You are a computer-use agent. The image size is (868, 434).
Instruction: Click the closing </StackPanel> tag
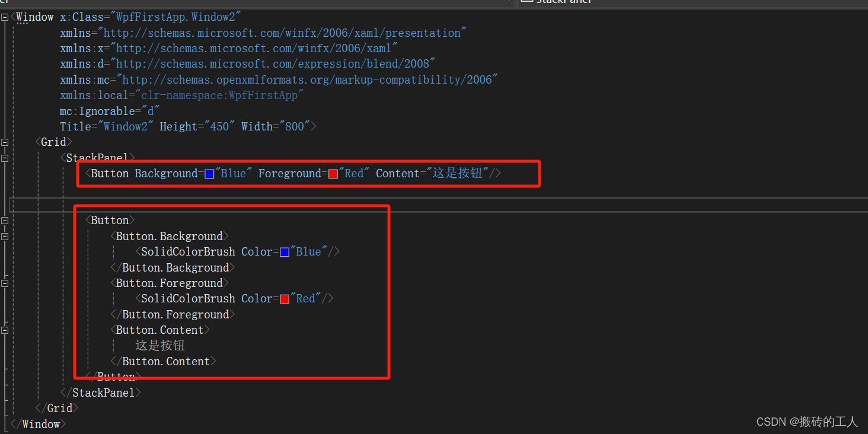(x=101, y=392)
